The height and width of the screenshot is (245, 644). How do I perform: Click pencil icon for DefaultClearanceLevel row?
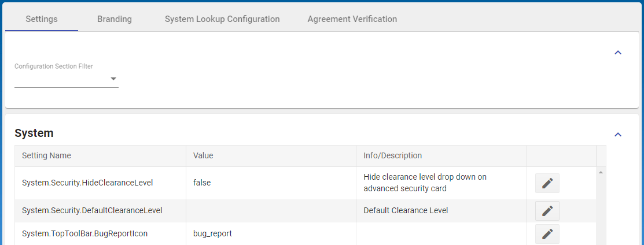[x=547, y=211]
